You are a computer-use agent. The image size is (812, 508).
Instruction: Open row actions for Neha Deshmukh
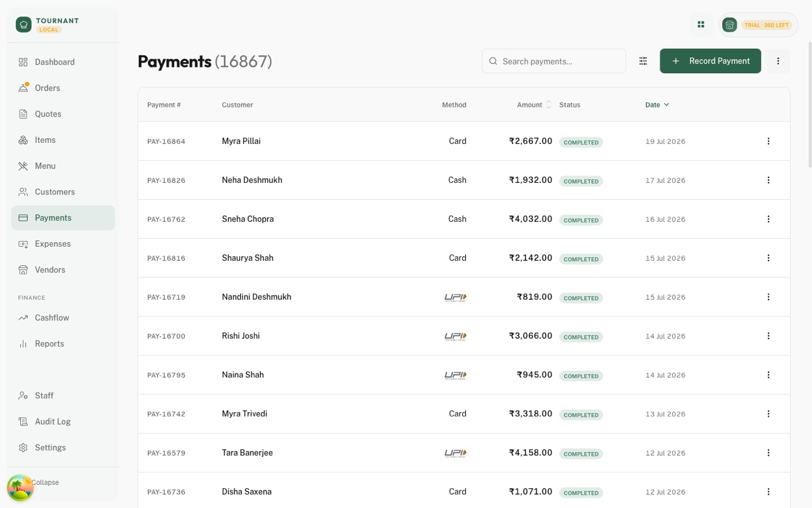[768, 180]
